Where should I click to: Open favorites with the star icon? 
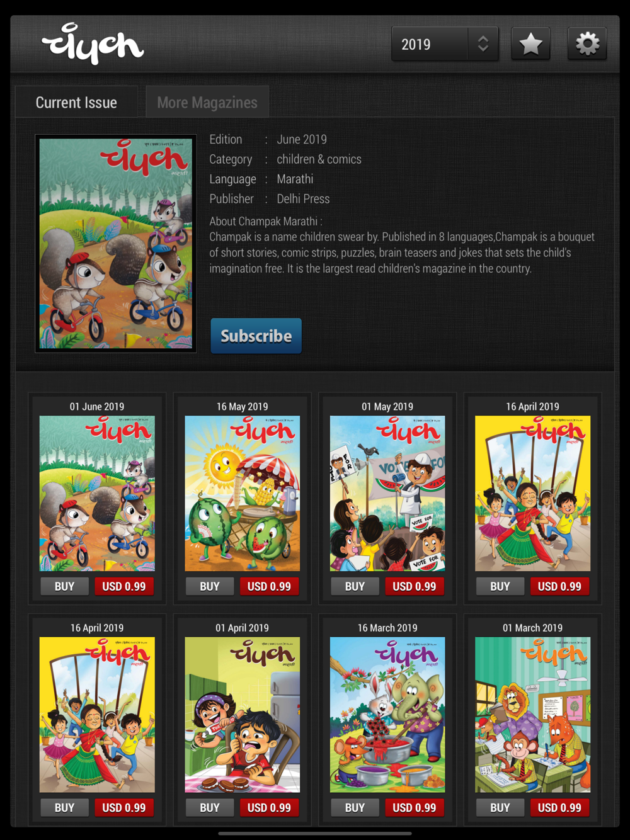530,44
